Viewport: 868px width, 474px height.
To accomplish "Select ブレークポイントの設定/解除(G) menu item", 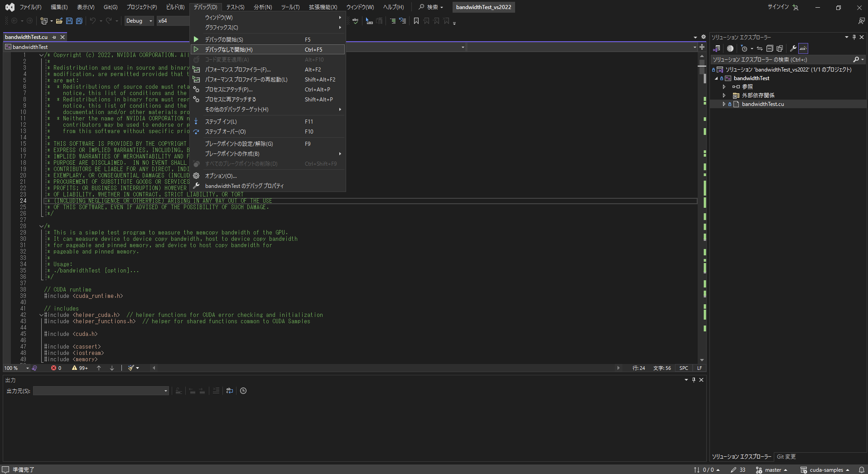I will click(268, 144).
